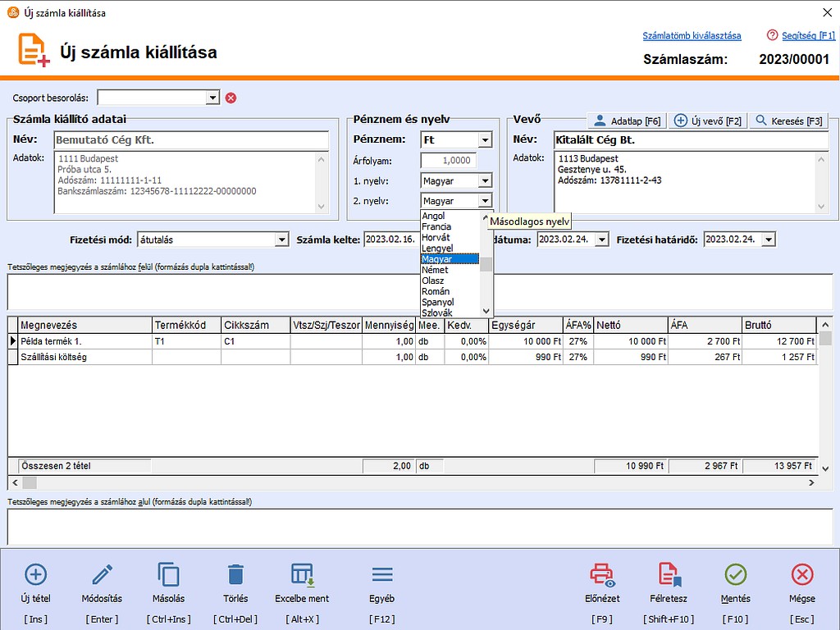The width and height of the screenshot is (840, 630).
Task: Click the Számlatömb kiválasztása link
Action: coord(692,36)
